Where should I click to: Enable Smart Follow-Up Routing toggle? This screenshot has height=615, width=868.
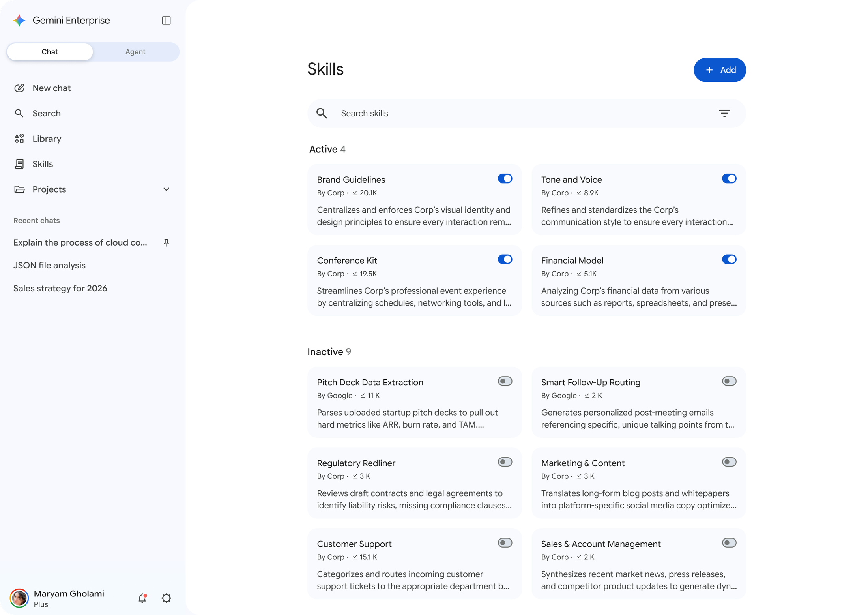729,381
